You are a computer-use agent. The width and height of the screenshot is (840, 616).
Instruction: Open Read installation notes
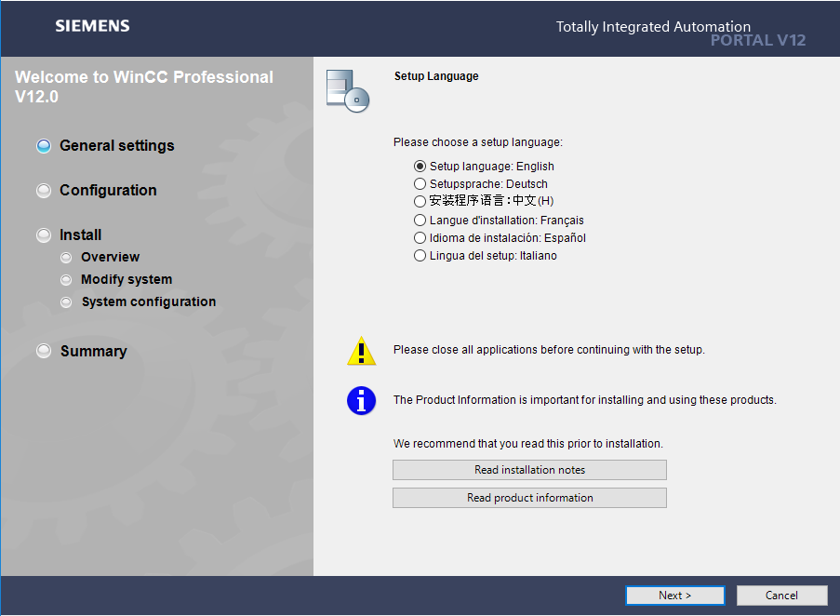click(529, 470)
